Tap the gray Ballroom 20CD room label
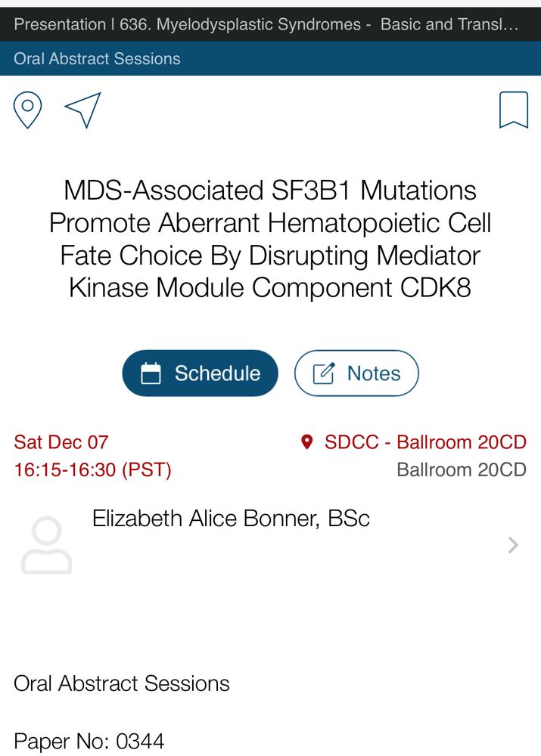 coord(462,469)
